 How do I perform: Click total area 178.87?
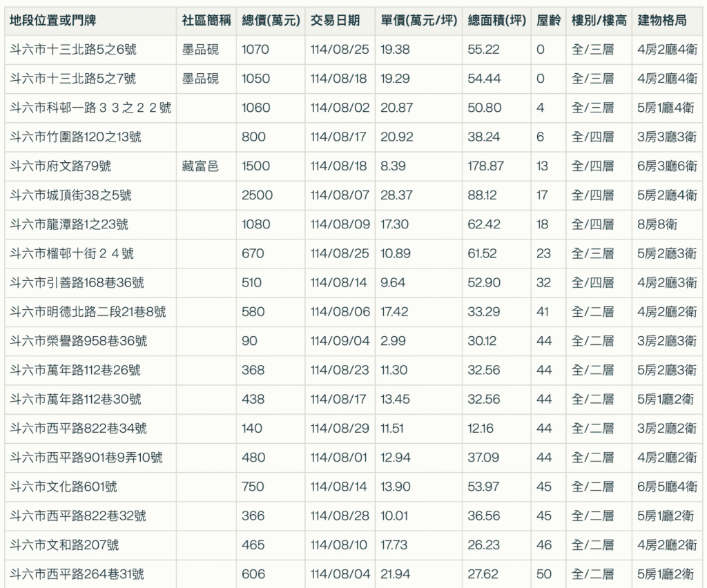(485, 166)
